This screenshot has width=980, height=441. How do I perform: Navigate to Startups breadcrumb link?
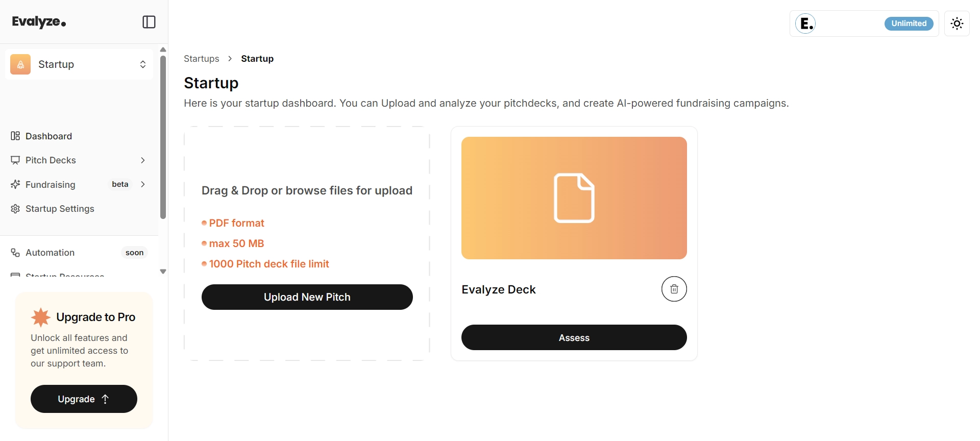(x=202, y=59)
